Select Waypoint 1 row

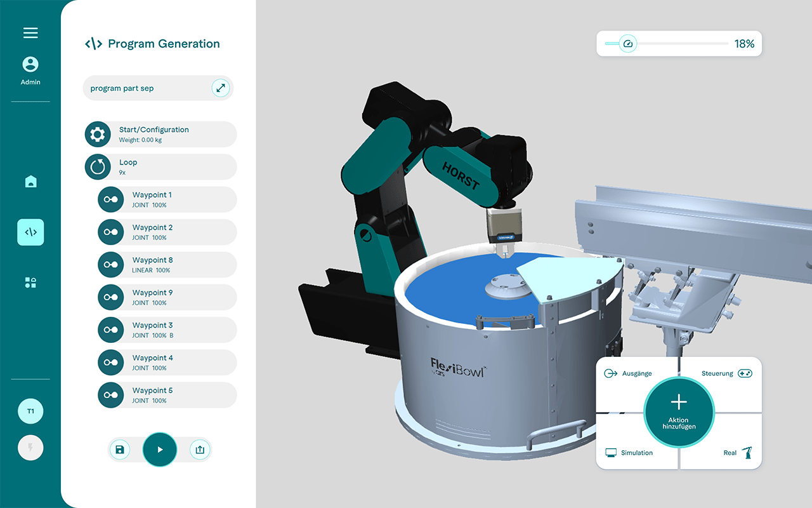click(x=167, y=199)
